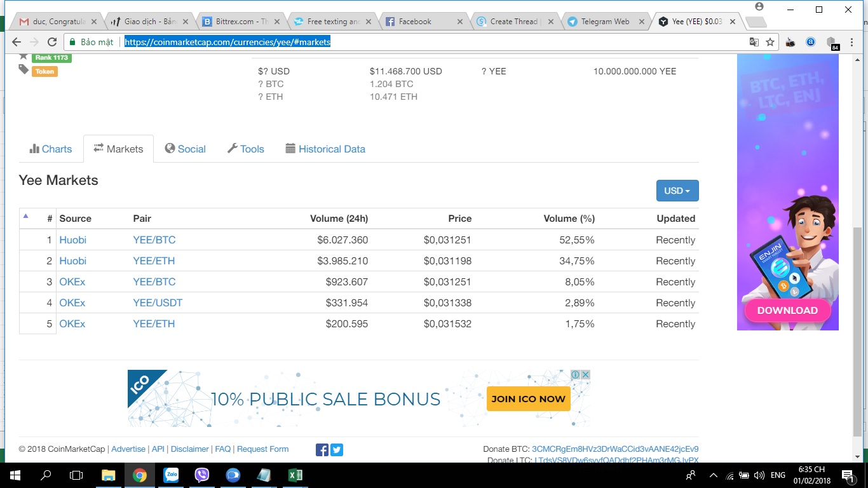The image size is (868, 488).
Task: Open the network icon in system tray
Action: pos(729,475)
